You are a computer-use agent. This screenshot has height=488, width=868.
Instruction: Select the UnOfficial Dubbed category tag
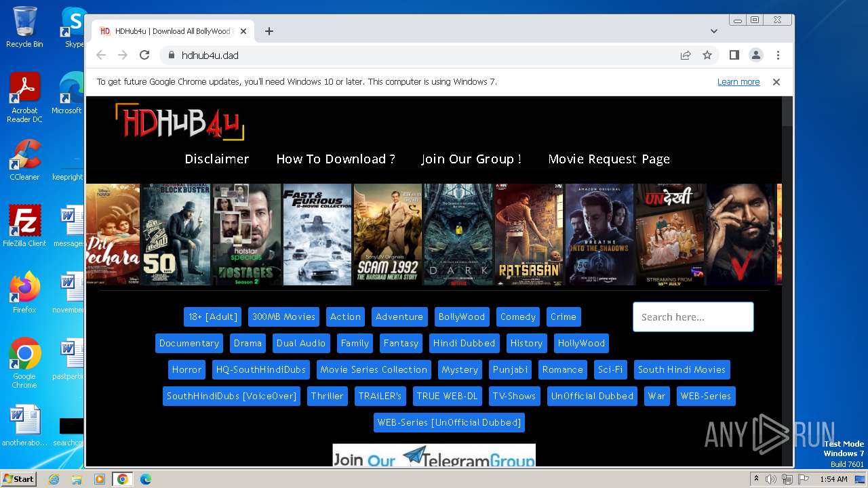pyautogui.click(x=592, y=396)
